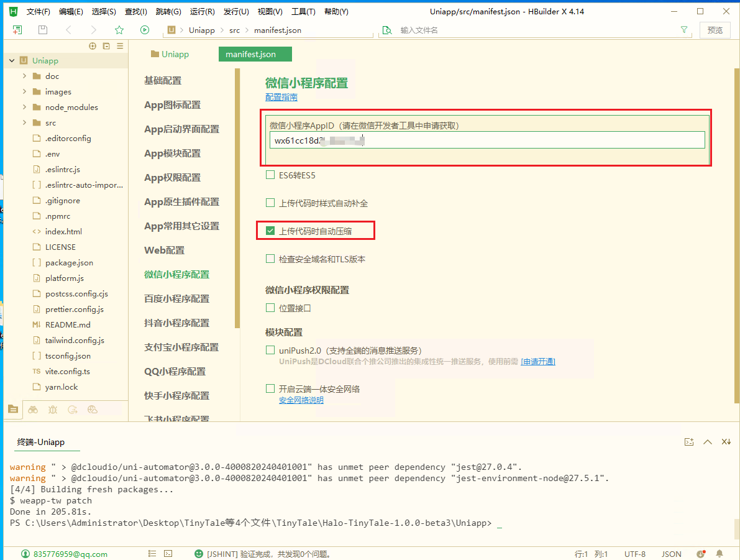Screen dimensions: 740x560
Task: Enable 检查安全域名和TLS版本 checkbox
Action: tap(270, 259)
